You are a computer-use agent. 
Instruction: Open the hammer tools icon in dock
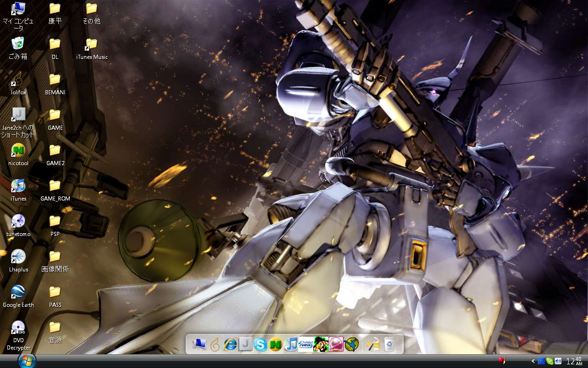click(x=373, y=344)
